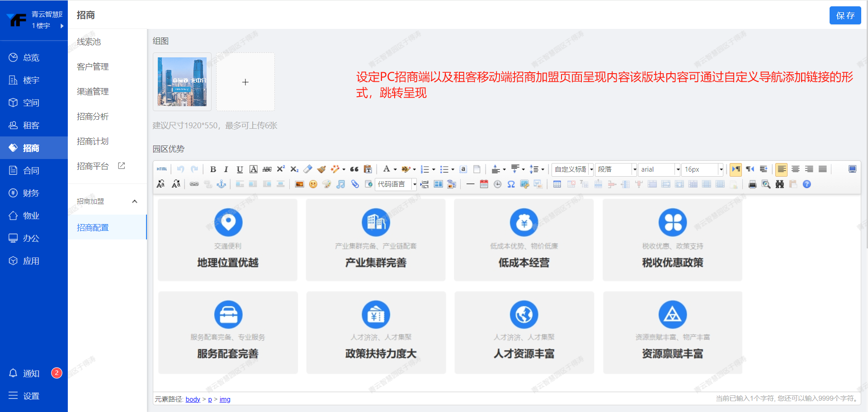
Task: Click the 保存 button
Action: coord(844,15)
